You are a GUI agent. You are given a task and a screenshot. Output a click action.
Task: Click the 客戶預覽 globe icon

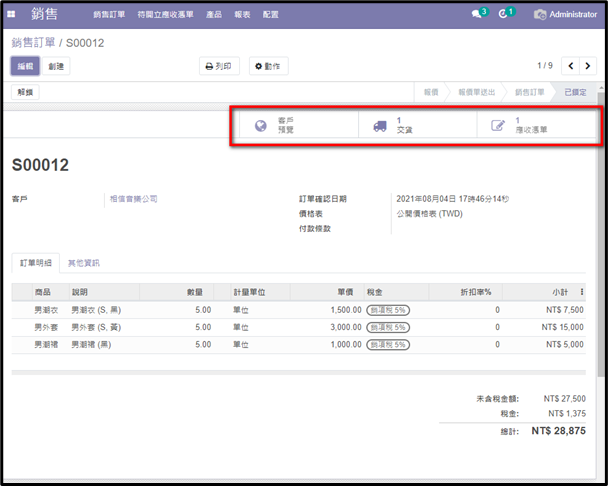[x=261, y=125]
